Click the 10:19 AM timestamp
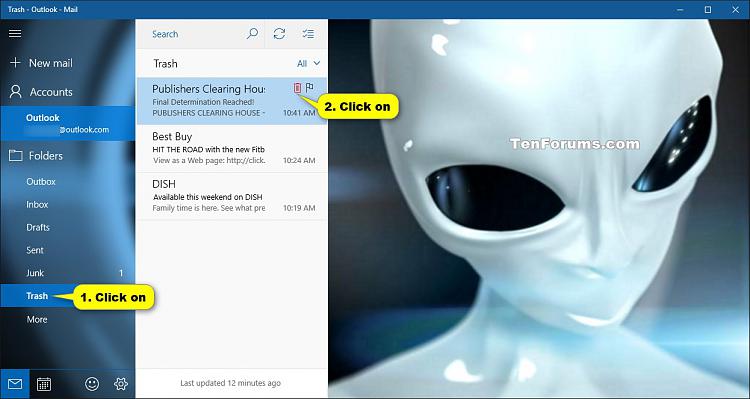The width and height of the screenshot is (750, 399). (299, 208)
